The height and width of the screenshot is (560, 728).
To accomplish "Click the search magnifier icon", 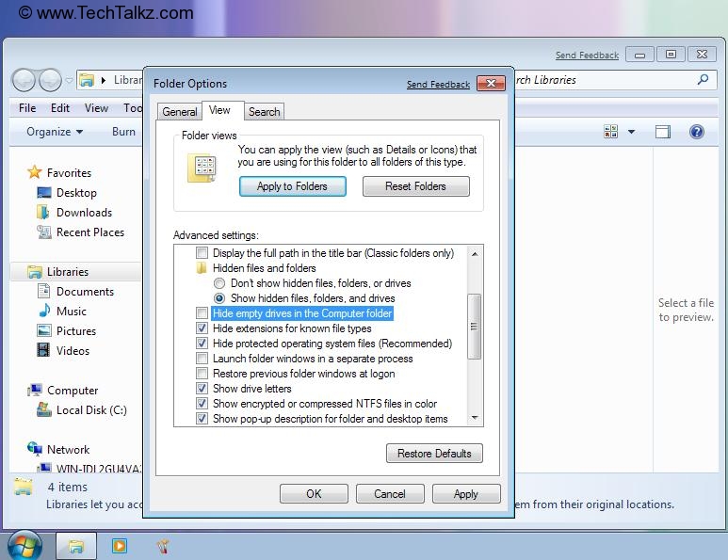I will (703, 80).
